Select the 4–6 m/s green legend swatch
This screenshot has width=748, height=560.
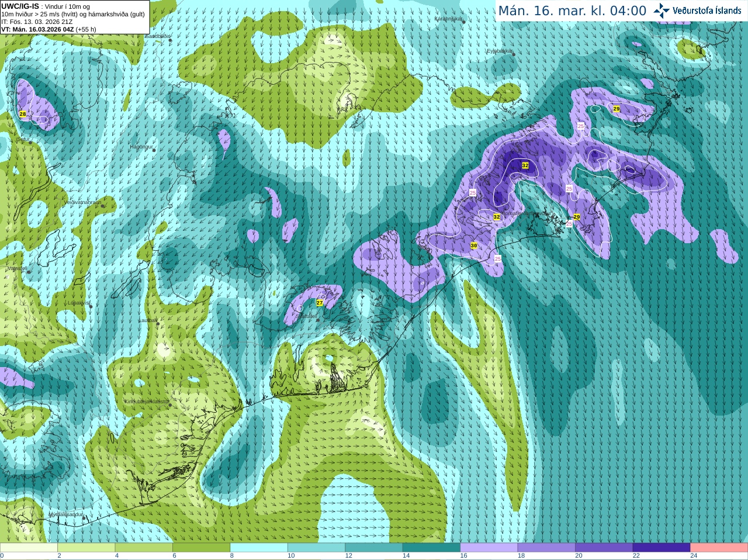pyautogui.click(x=144, y=548)
